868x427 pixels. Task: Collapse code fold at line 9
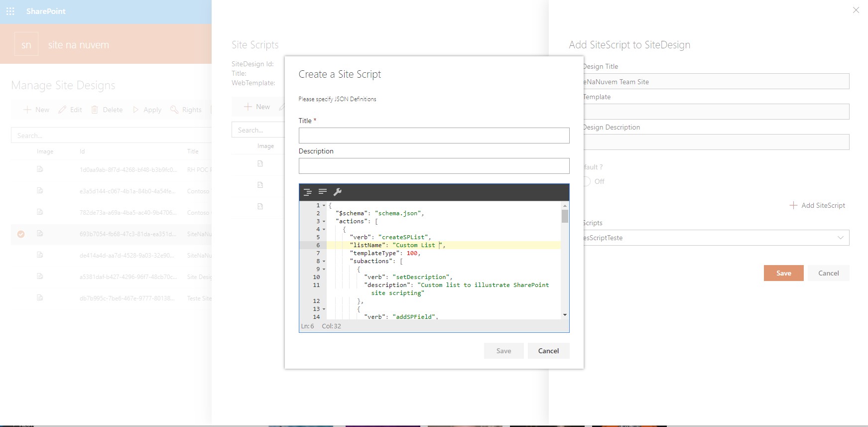point(324,269)
